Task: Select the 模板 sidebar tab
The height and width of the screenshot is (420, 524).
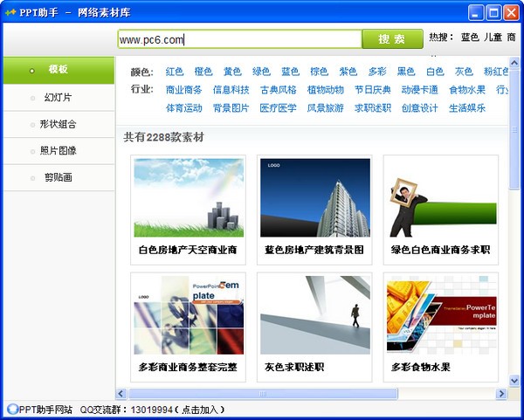Action: [58, 70]
